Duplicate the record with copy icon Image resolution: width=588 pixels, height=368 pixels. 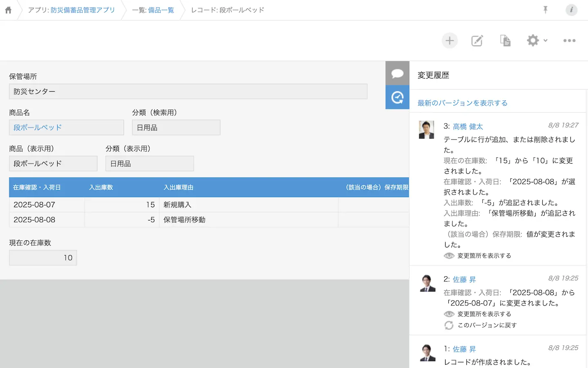(x=505, y=40)
